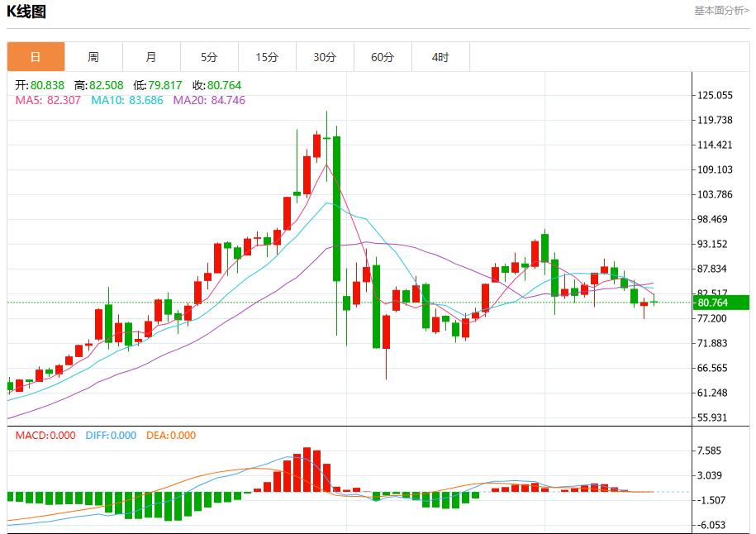Image resolution: width=756 pixels, height=534 pixels.
Task: Open the 基本面分析 link
Action: (x=721, y=11)
